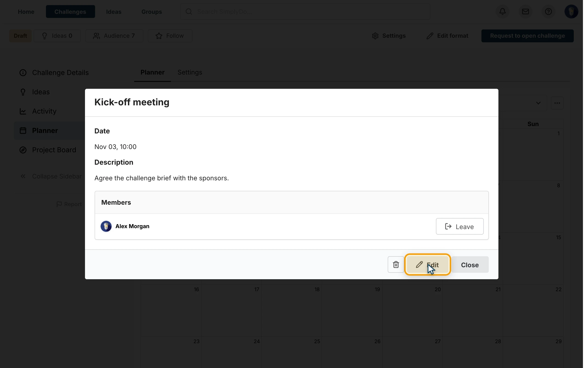588x368 pixels.
Task: Click the Edit button in the dialog
Action: coord(427,264)
